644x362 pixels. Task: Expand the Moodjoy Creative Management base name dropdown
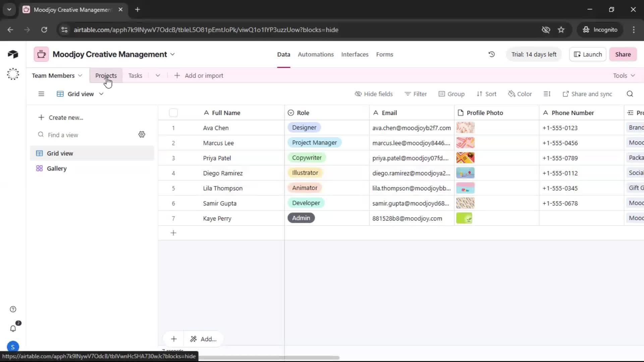[172, 54]
